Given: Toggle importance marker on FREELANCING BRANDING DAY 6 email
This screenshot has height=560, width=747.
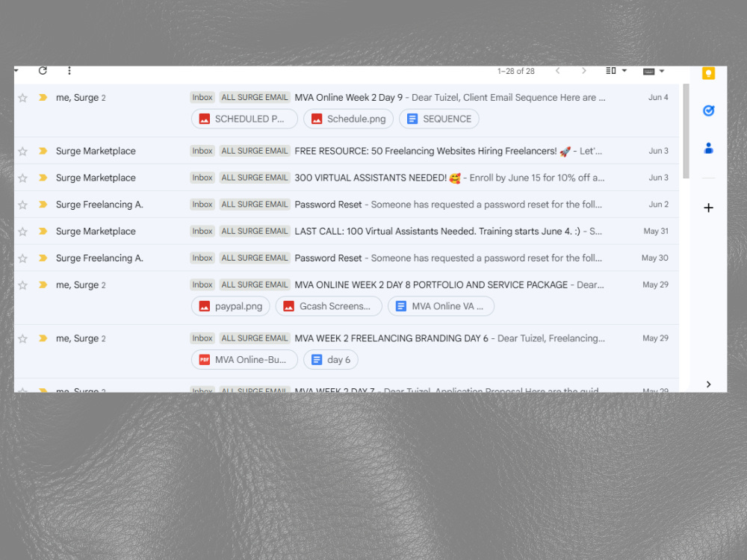Looking at the screenshot, I should tap(43, 338).
